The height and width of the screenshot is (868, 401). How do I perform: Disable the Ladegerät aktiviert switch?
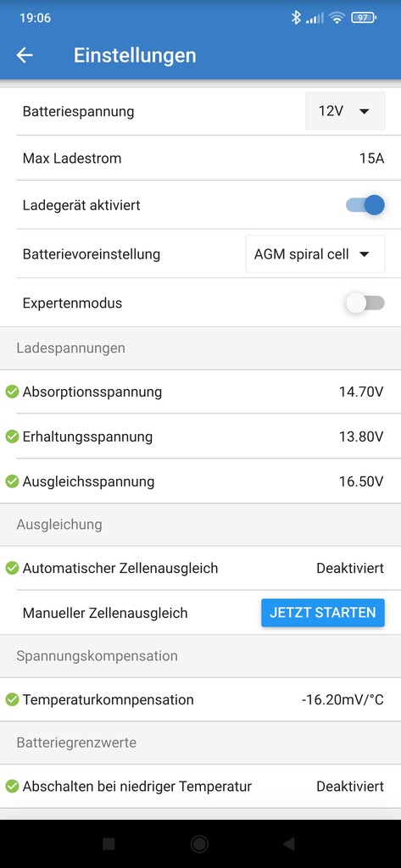click(365, 205)
